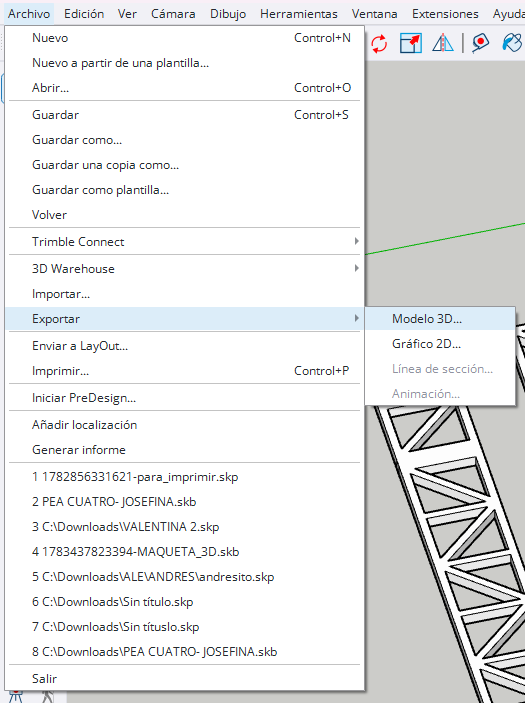Image resolution: width=525 pixels, height=703 pixels.
Task: Open the Extensiones menu
Action: click(445, 14)
